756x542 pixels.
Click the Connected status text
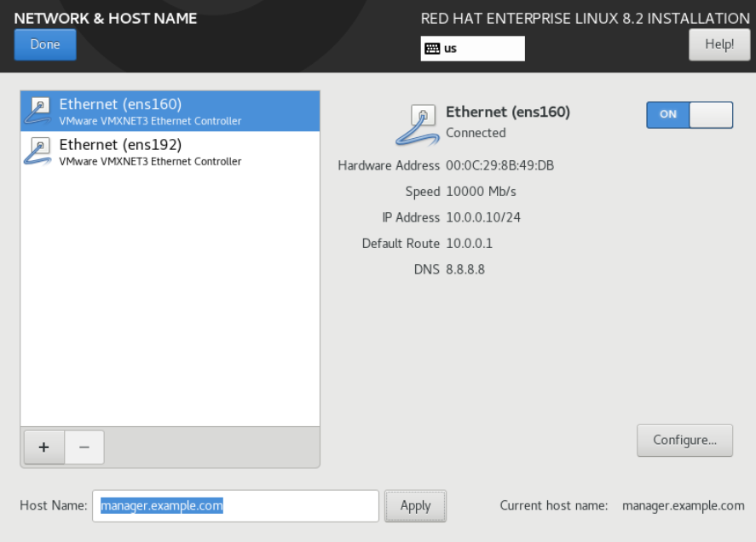coord(476,133)
